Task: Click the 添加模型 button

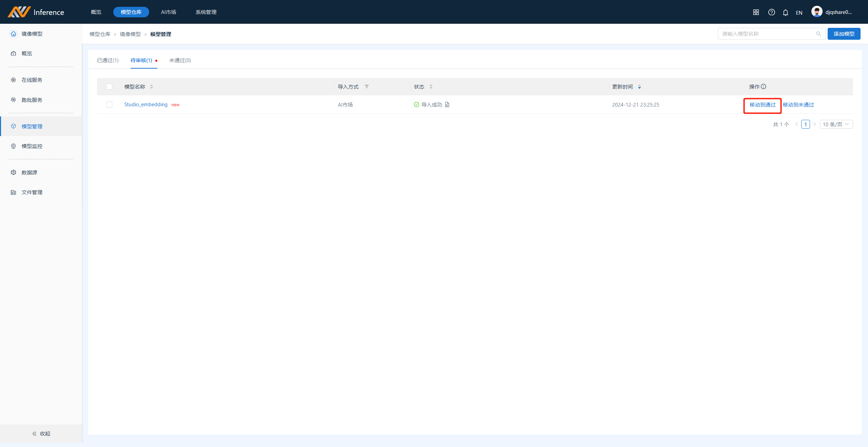Action: click(844, 34)
